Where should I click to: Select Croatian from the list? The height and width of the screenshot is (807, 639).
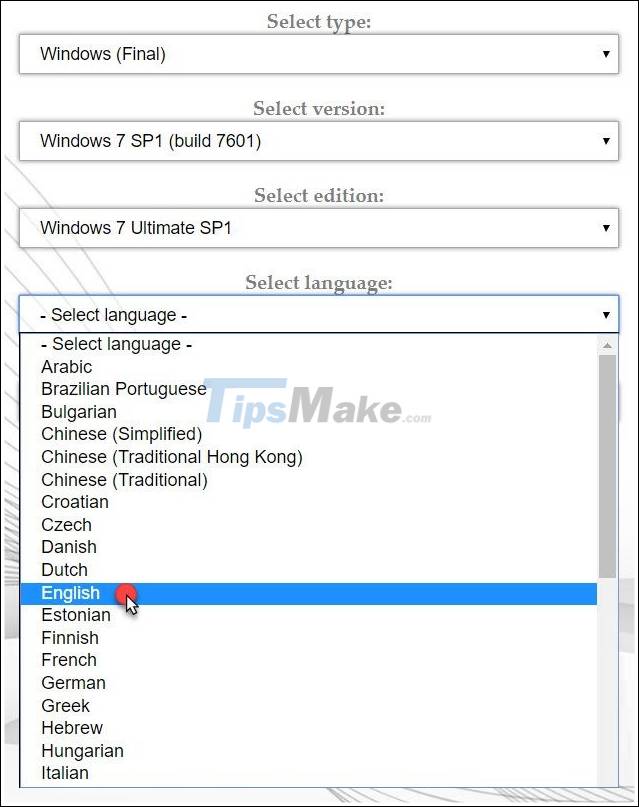point(309,502)
